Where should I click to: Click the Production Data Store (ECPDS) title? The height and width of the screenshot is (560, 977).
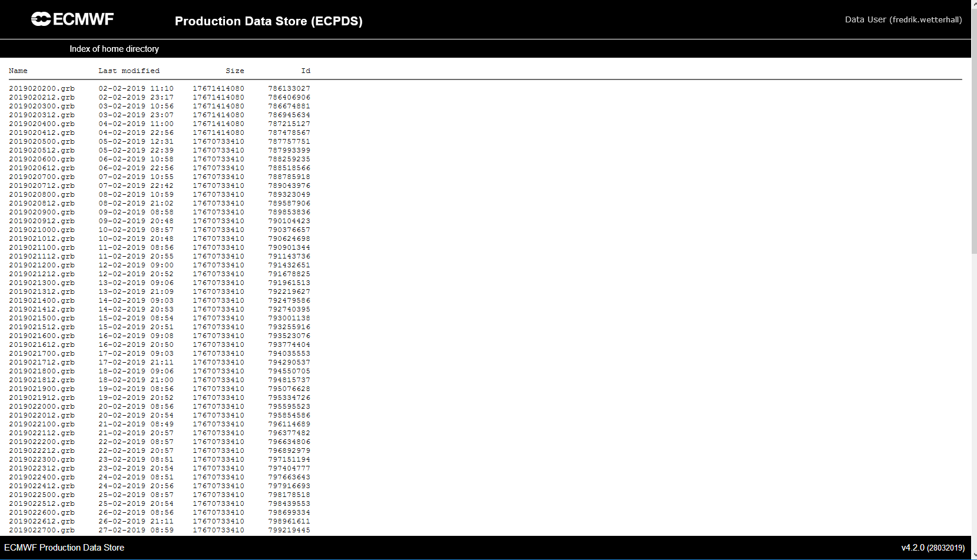pos(269,21)
